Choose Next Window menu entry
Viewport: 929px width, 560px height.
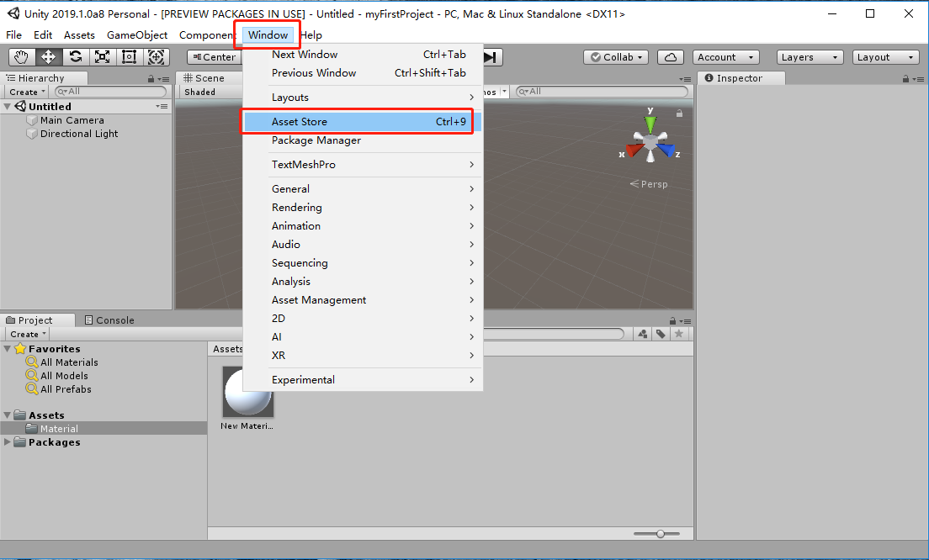[x=363, y=55]
